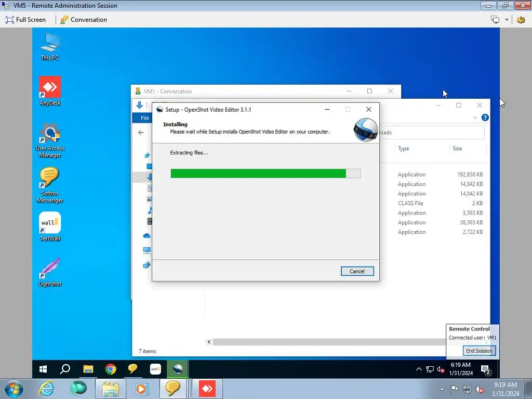Select the User Access Manager desktop shortcut
Image resolution: width=532 pixels, height=399 pixels.
[50, 141]
